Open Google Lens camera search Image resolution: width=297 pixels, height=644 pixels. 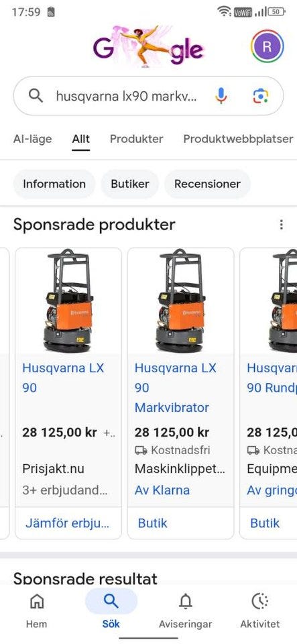pyautogui.click(x=261, y=96)
